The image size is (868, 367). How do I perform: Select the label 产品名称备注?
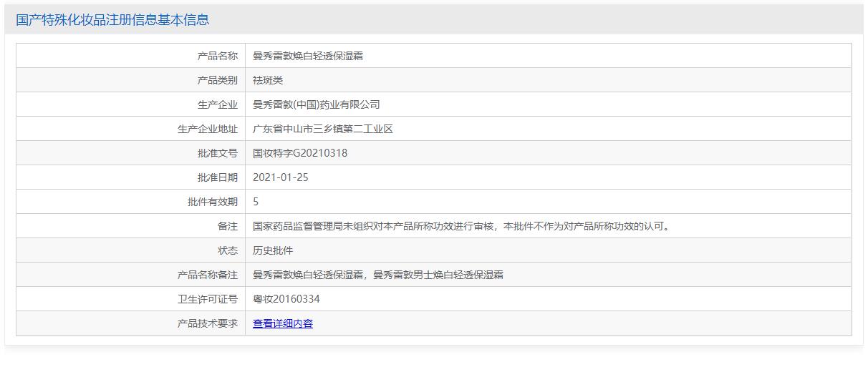coord(208,275)
